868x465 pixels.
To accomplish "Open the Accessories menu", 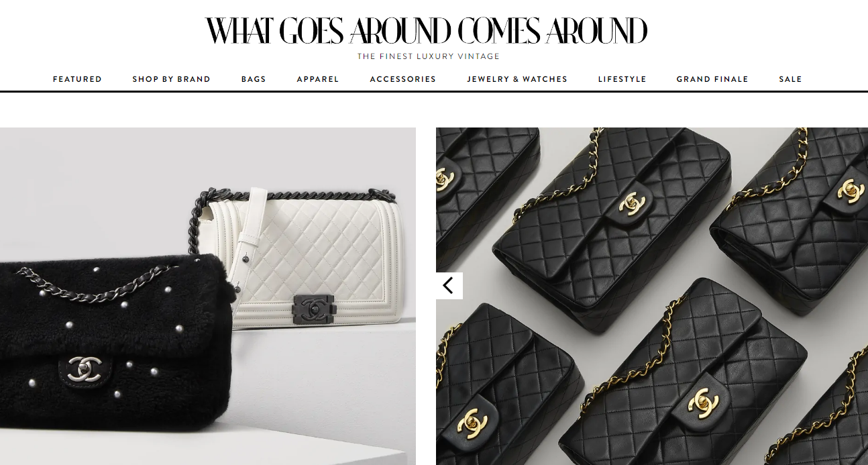I will pyautogui.click(x=403, y=79).
